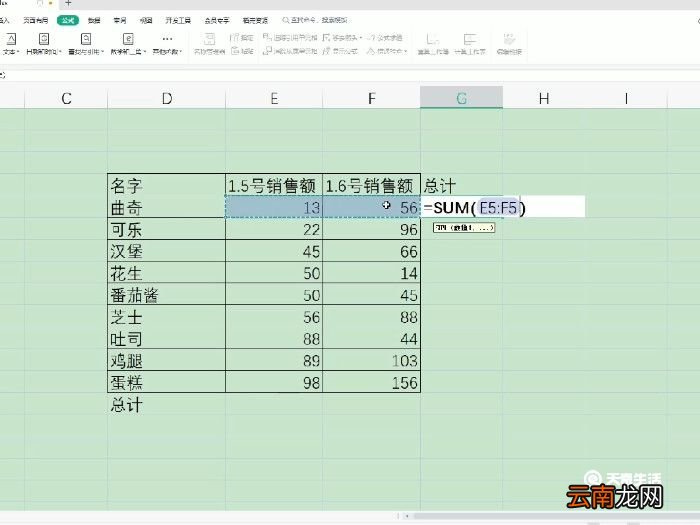Switch to the View (视图) tab
Image resolution: width=700 pixels, height=525 pixels.
[x=146, y=20]
